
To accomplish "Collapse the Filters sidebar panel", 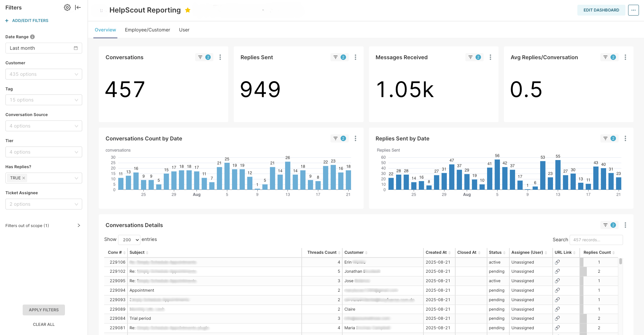I will (x=78, y=7).
